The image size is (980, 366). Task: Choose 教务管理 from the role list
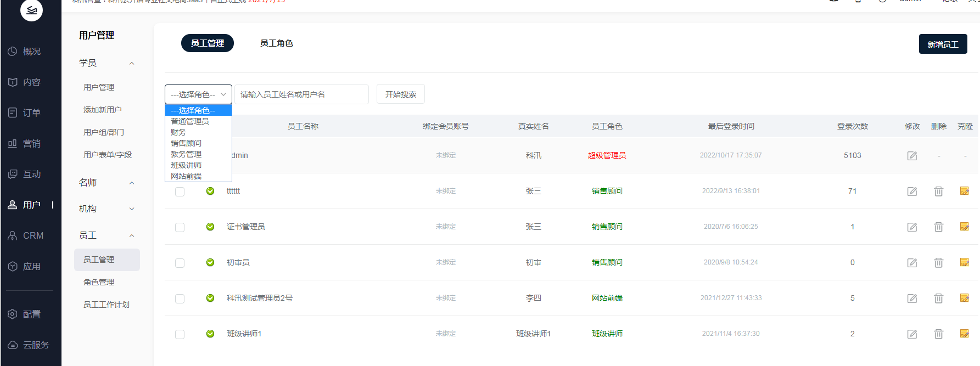[198, 154]
